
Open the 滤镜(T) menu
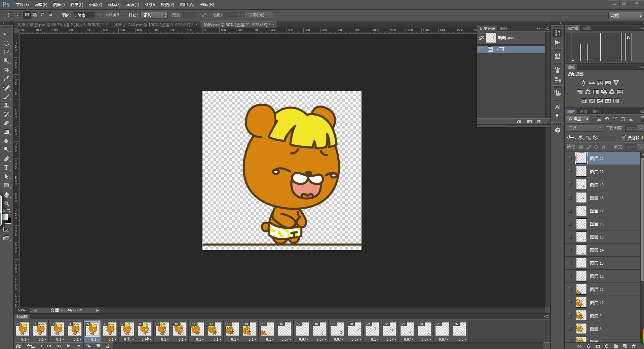132,5
